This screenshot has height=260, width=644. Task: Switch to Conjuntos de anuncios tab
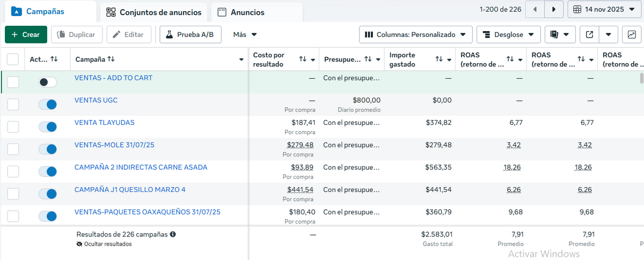tap(154, 12)
